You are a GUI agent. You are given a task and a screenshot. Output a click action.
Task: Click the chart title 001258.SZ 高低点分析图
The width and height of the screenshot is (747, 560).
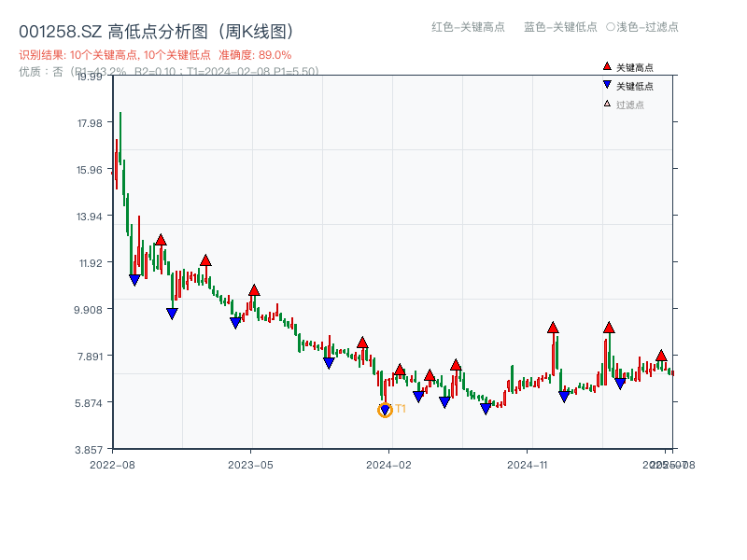click(x=112, y=29)
